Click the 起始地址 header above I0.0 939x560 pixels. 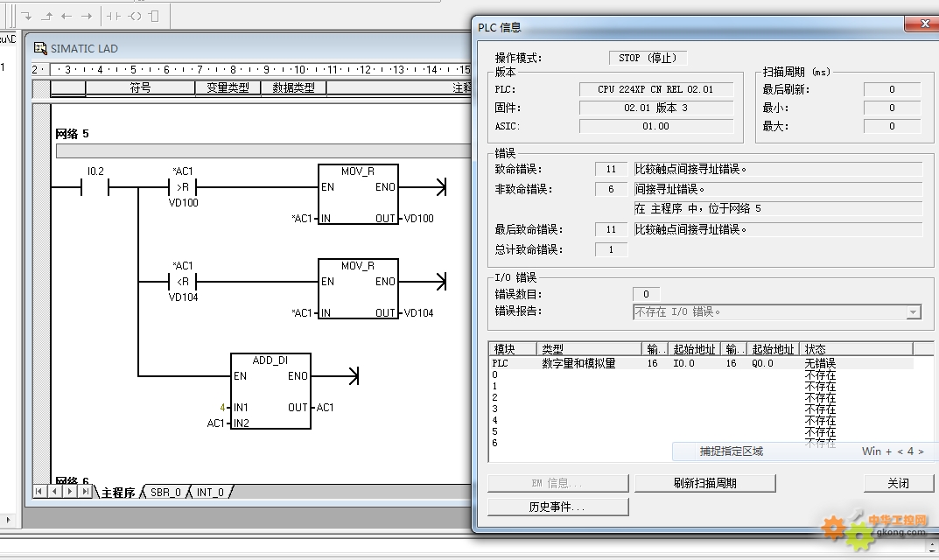694,348
